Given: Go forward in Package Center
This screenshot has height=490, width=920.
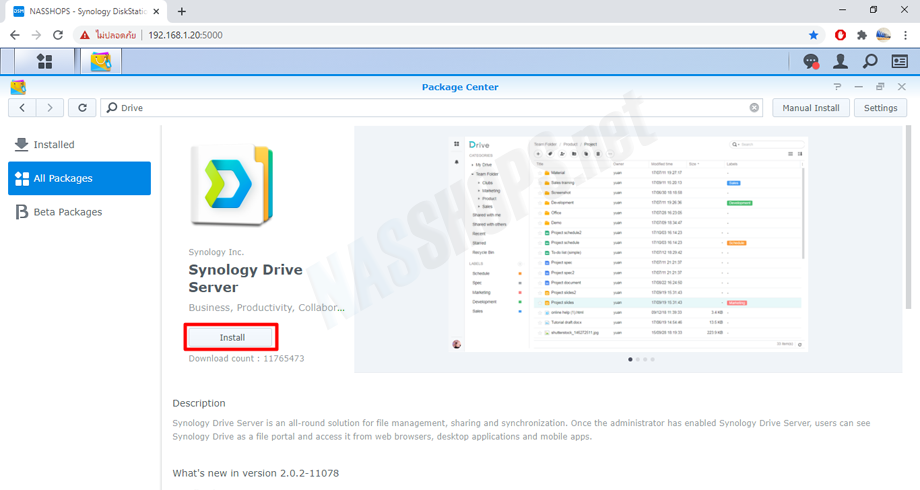Looking at the screenshot, I should 50,108.
